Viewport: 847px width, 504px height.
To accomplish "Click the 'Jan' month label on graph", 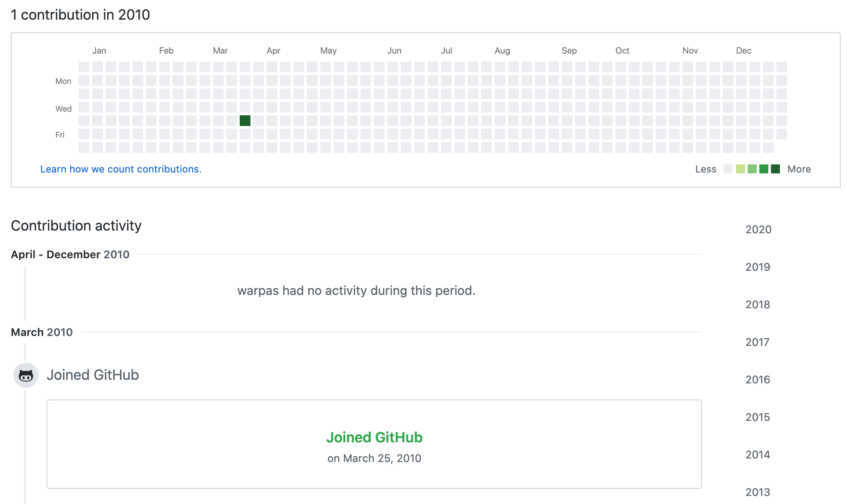I will 99,50.
